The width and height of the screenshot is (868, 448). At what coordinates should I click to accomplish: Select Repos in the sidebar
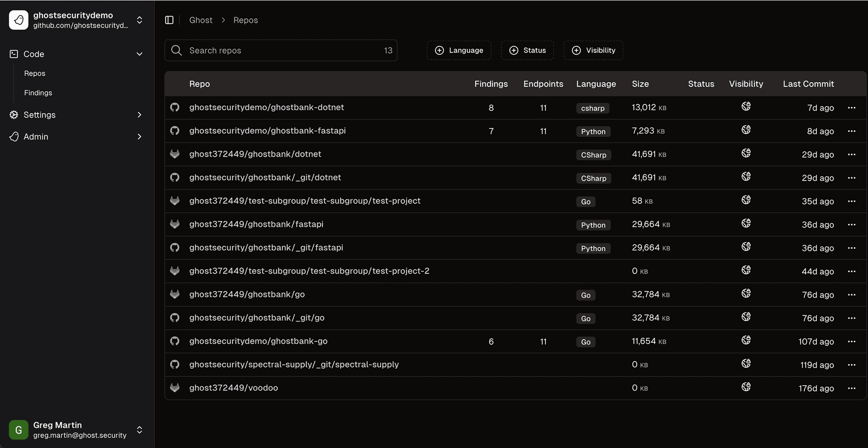[x=35, y=73]
